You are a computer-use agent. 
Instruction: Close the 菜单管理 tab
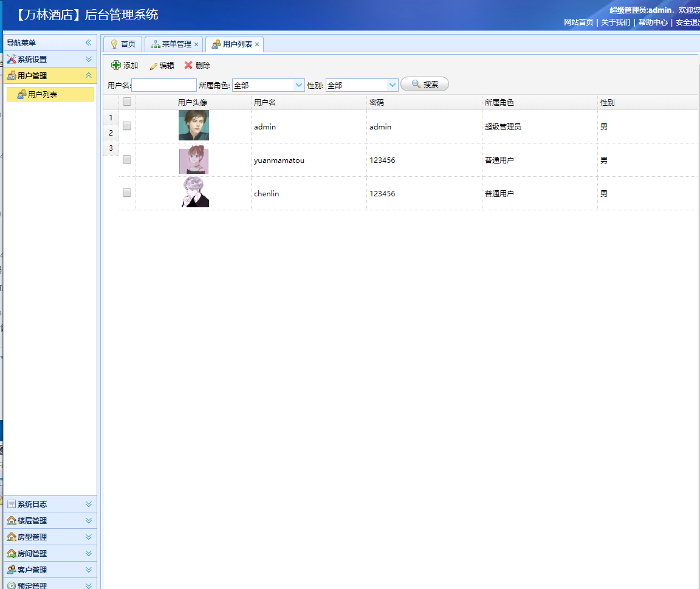pos(197,43)
